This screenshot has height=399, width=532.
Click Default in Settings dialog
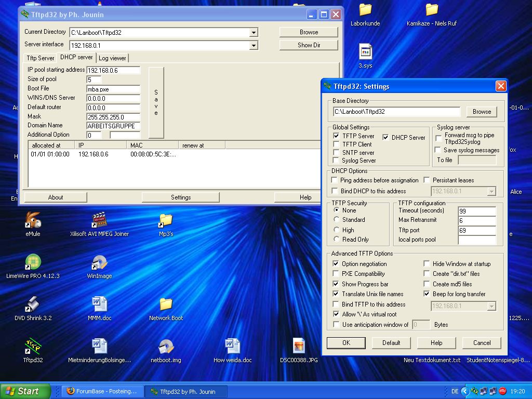(x=391, y=343)
